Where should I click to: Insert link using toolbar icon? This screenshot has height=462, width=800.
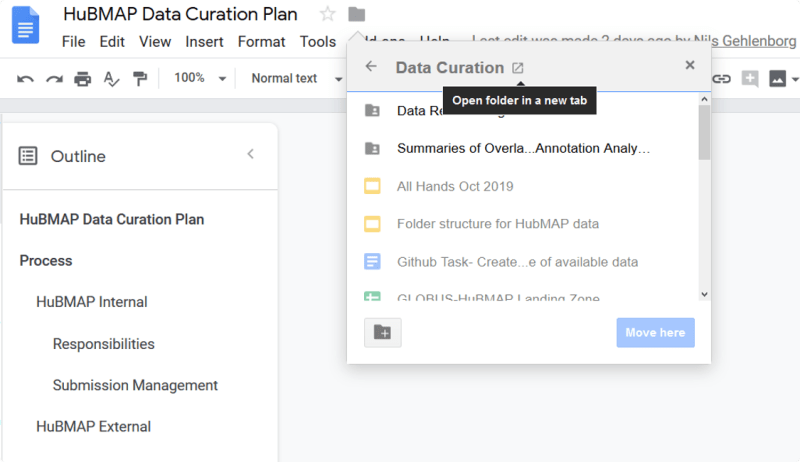[x=721, y=78]
